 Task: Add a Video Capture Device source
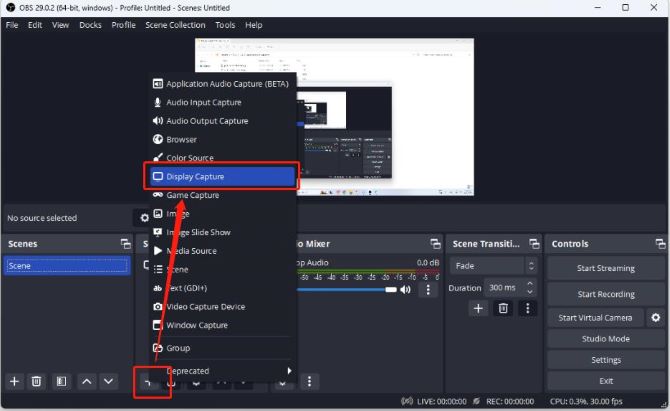pos(221,306)
